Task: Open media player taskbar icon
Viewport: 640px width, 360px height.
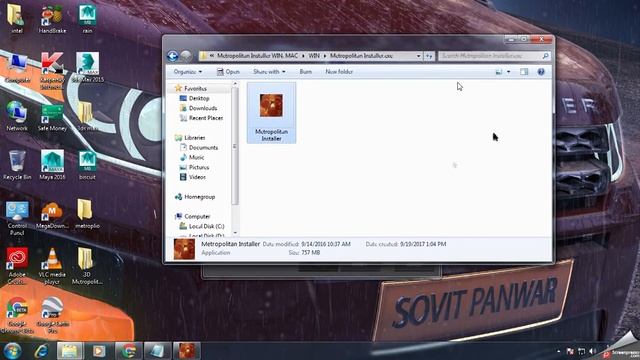Action: (x=99, y=351)
